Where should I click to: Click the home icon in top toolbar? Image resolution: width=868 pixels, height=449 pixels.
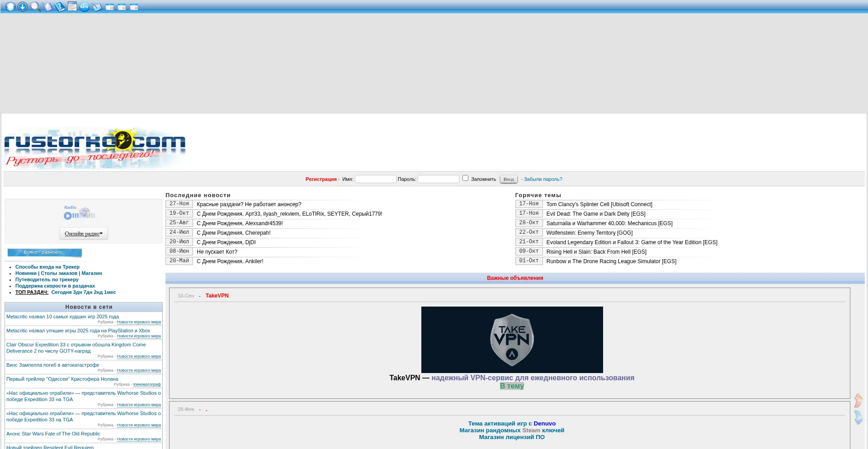[10, 7]
